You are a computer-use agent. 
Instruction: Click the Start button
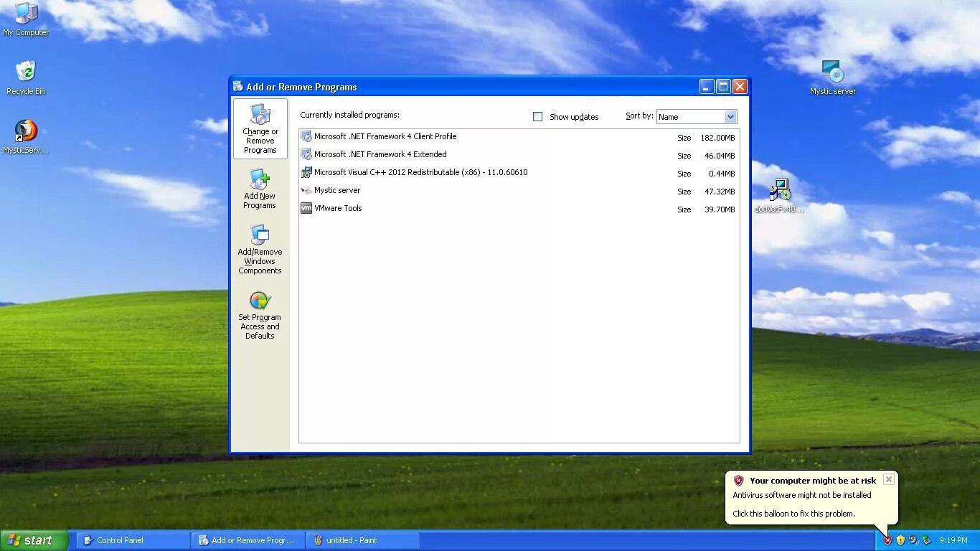(34, 540)
